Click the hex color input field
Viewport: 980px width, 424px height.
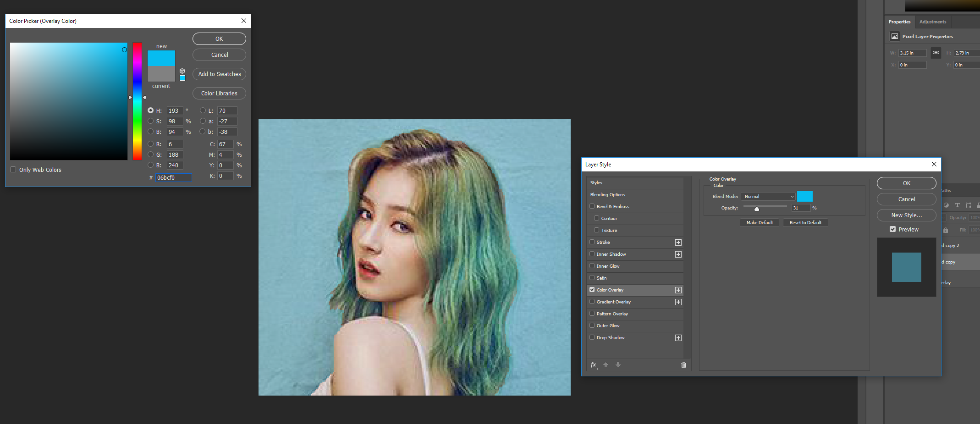(x=173, y=178)
